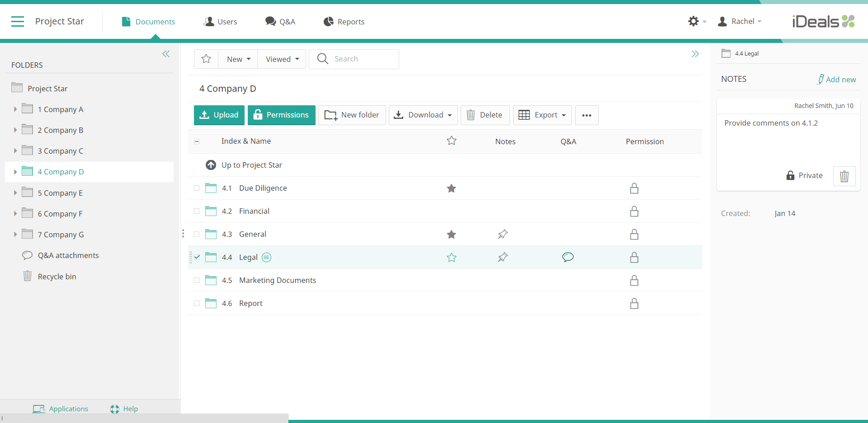Click the pin icon on 4.3 General

[x=503, y=234]
